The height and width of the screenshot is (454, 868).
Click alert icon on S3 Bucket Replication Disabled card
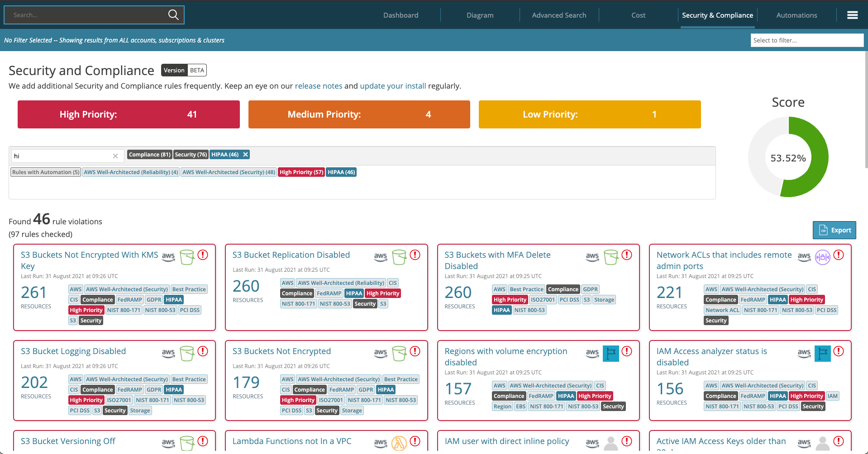415,255
